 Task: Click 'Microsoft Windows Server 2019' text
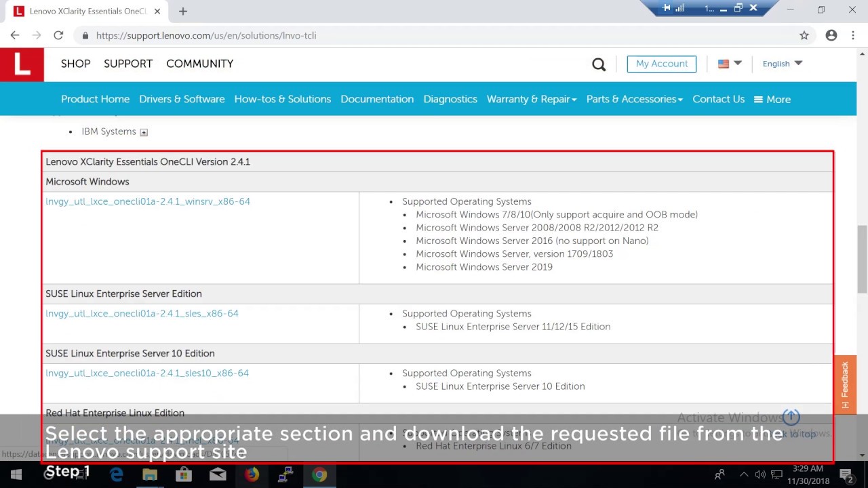(484, 267)
